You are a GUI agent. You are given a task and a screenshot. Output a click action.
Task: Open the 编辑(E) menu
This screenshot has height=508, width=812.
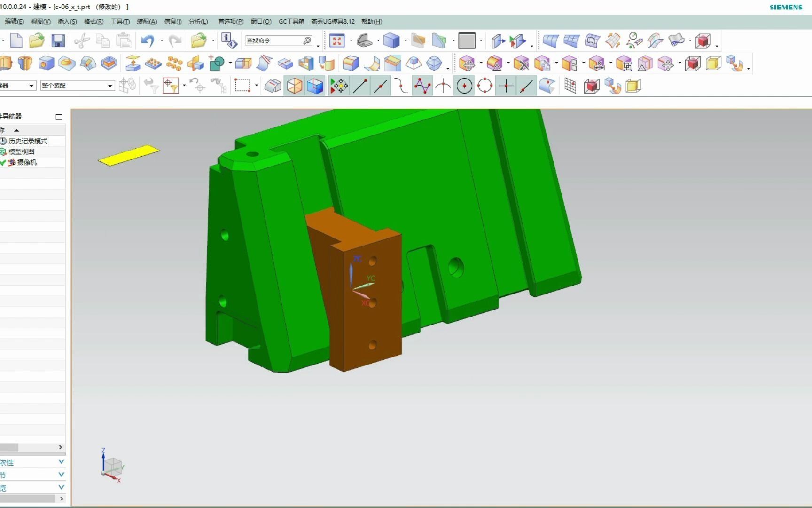pos(14,22)
